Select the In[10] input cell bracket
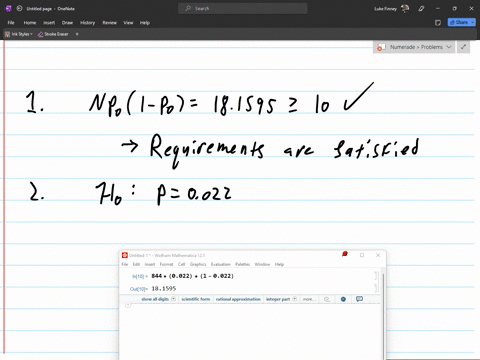Viewport: 480px width, 360px height. pos(376,276)
